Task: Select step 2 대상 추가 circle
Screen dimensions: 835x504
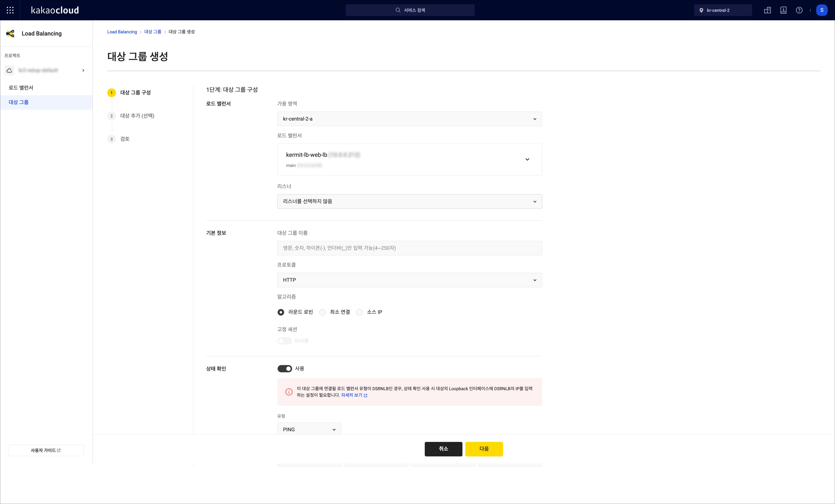Action: 112,116
